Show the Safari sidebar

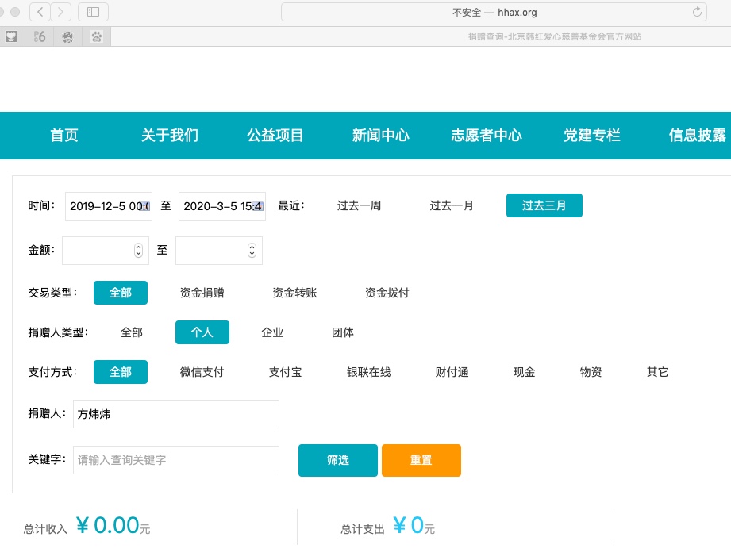(x=93, y=12)
